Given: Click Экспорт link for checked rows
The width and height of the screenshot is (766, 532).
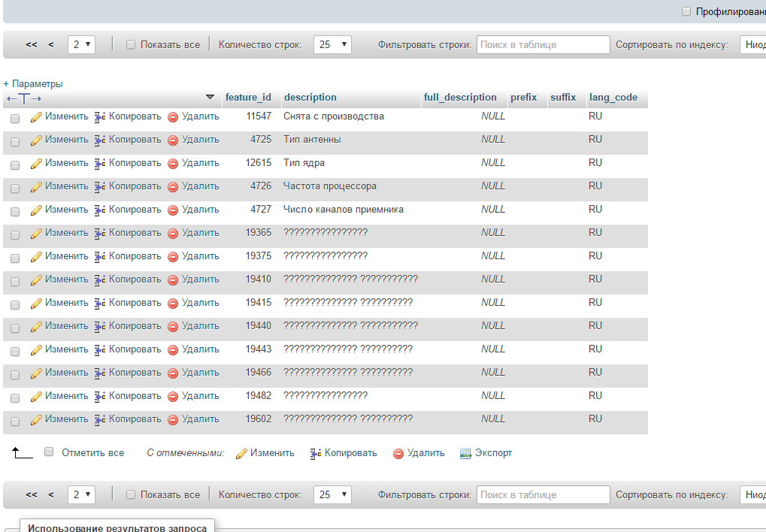Looking at the screenshot, I should pos(493,453).
